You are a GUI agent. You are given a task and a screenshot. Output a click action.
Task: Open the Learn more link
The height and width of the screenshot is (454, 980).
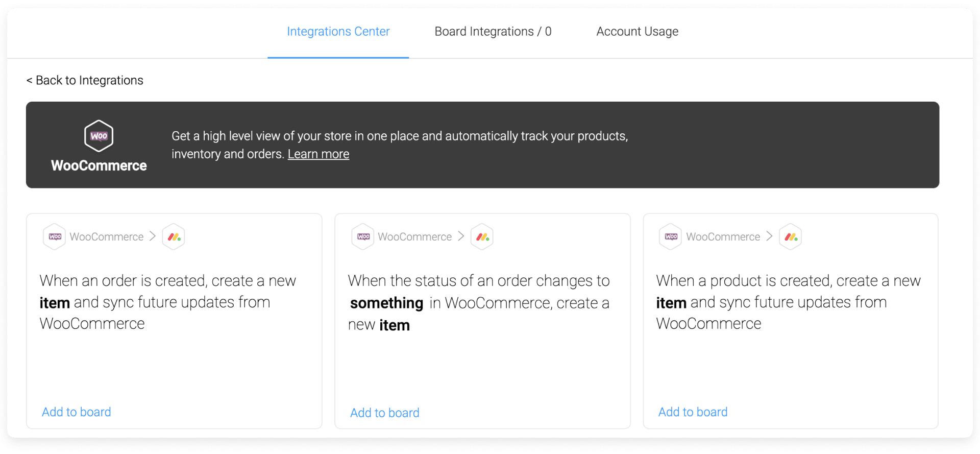pos(318,154)
